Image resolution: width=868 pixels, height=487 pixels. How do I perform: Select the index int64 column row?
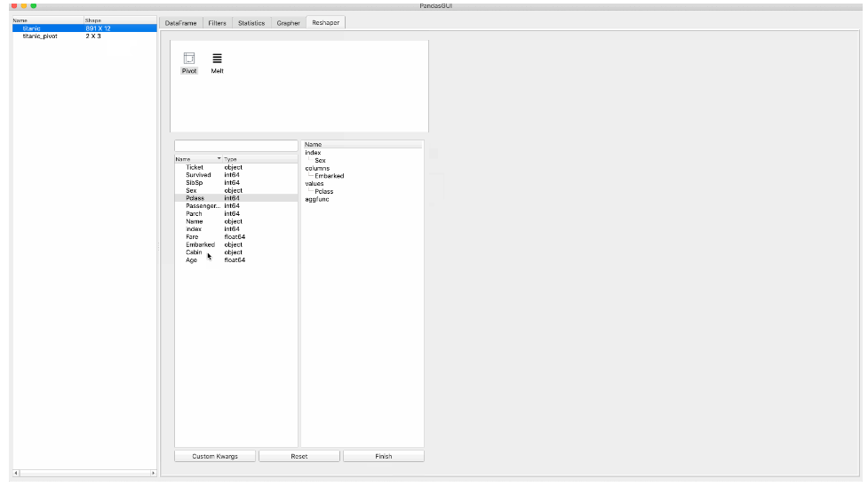click(236, 229)
